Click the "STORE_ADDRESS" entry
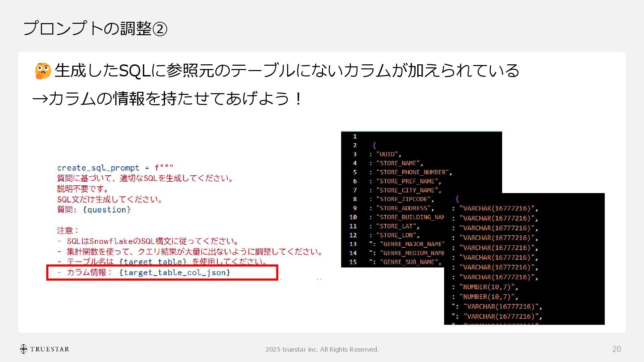This screenshot has height=362, width=644. (405, 208)
